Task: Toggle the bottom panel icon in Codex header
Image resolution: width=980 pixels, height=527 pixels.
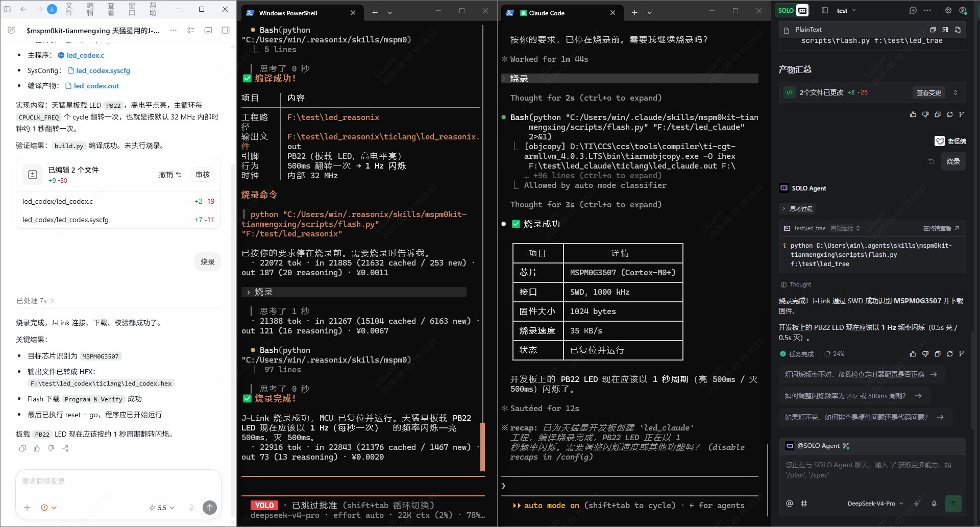Action: [208, 30]
